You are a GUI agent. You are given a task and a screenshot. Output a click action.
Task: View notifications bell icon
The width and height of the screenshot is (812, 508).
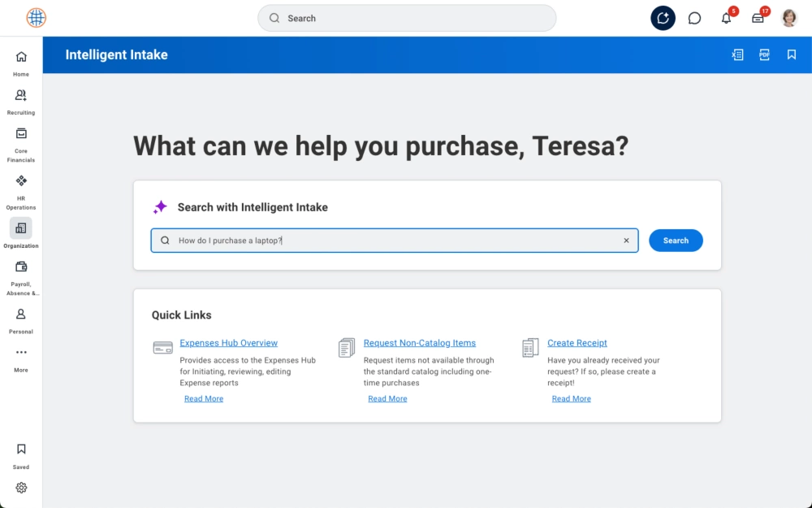(x=726, y=18)
